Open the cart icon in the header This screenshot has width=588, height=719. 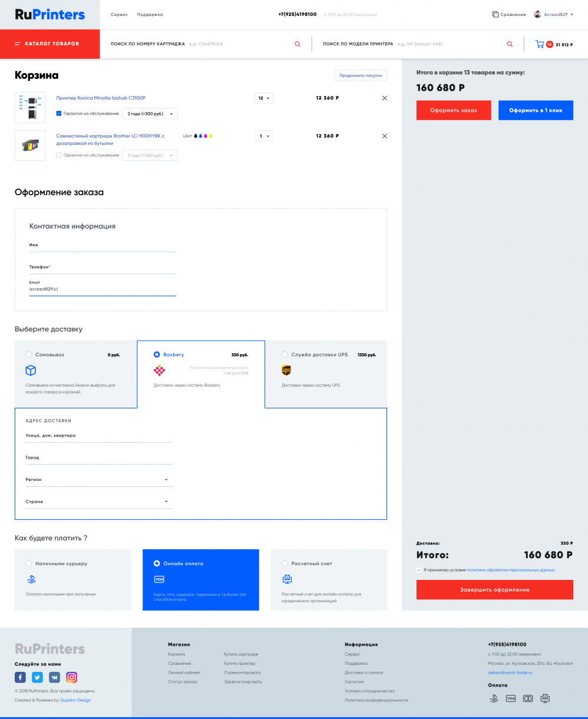(x=539, y=44)
